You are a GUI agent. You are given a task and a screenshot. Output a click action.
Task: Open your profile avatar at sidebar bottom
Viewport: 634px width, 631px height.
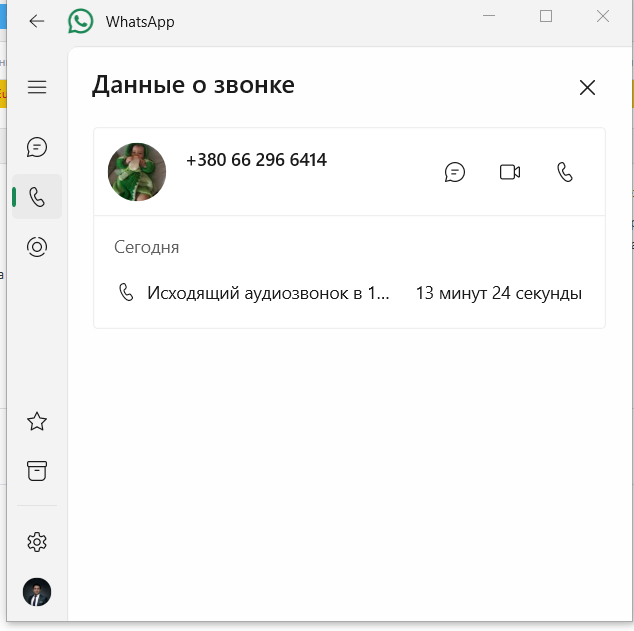37,592
